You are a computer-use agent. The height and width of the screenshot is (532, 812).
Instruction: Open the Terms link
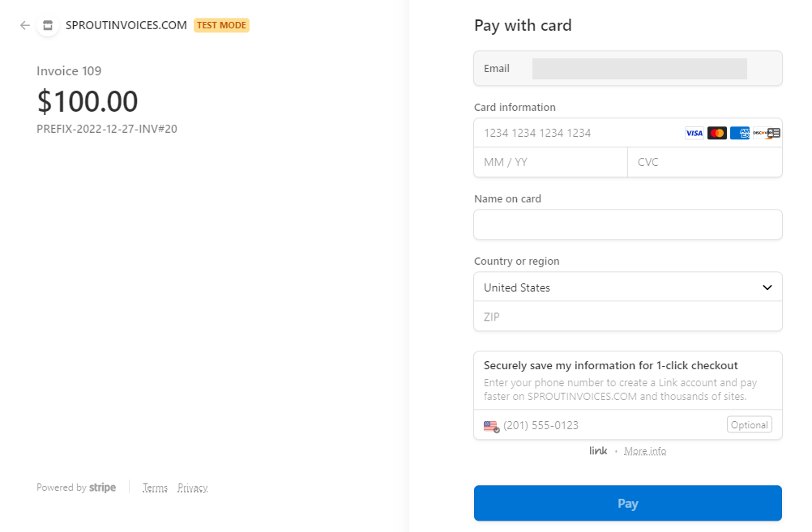(x=155, y=487)
